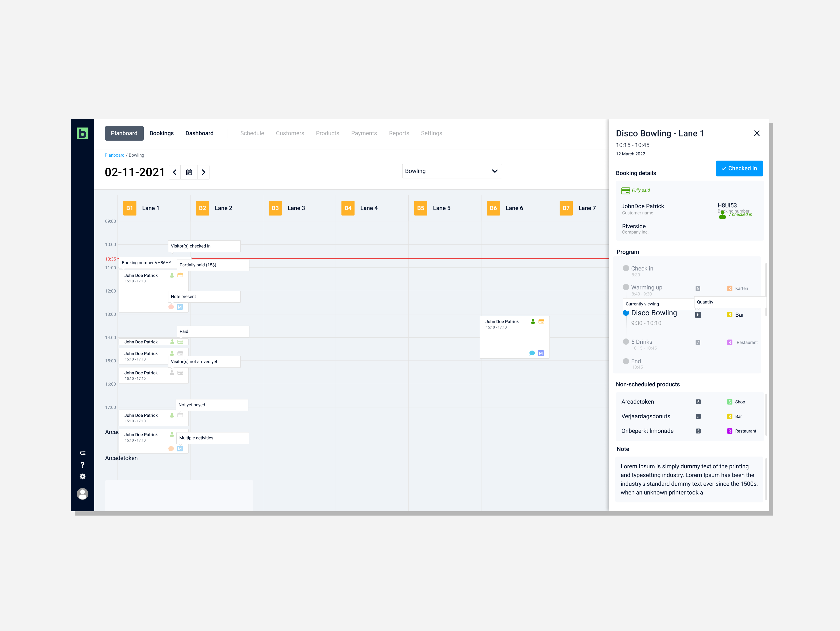Click the orange B1 Lane 1 badge
Screen dimensions: 840x631
(130, 208)
